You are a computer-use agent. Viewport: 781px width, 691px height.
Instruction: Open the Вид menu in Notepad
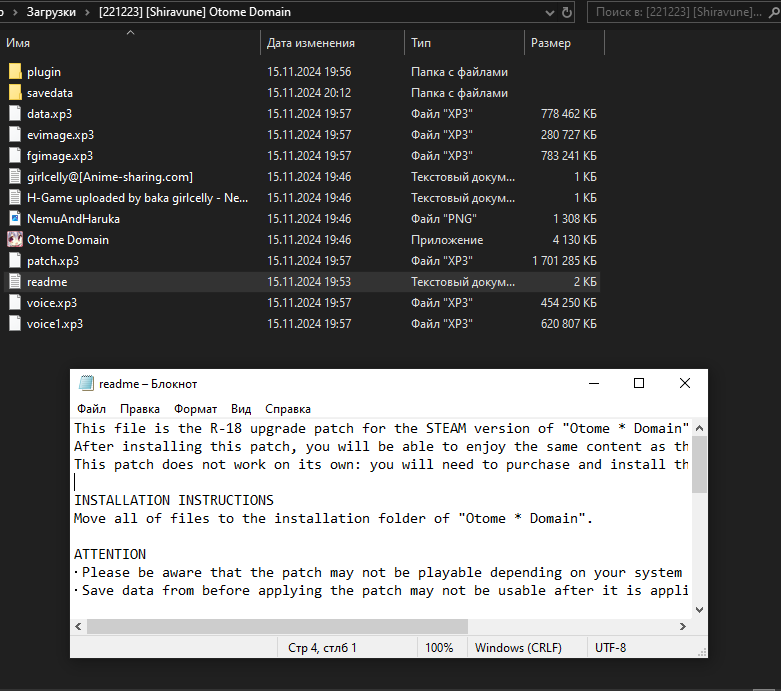coord(241,409)
